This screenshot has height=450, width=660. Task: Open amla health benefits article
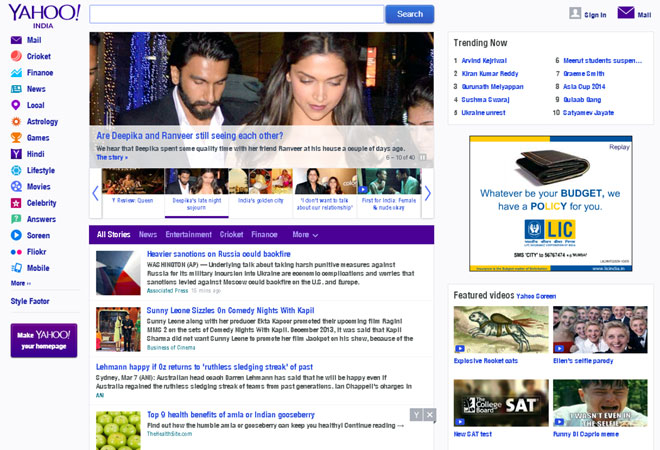click(231, 415)
